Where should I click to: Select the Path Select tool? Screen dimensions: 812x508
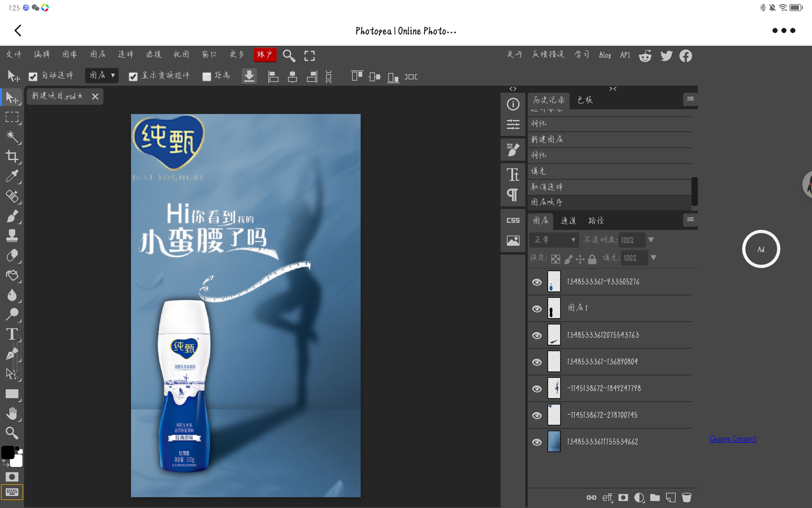click(x=12, y=374)
